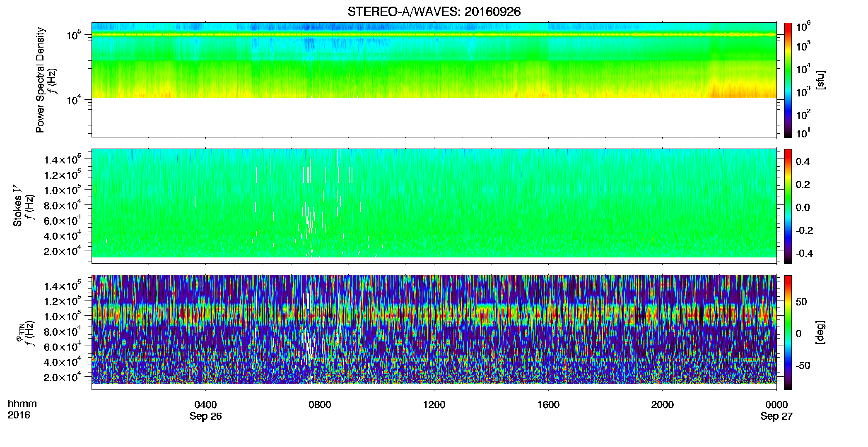This screenshot has width=868, height=447.
Task: Click the Power Spectral Density axis label
Action: [x=40, y=80]
